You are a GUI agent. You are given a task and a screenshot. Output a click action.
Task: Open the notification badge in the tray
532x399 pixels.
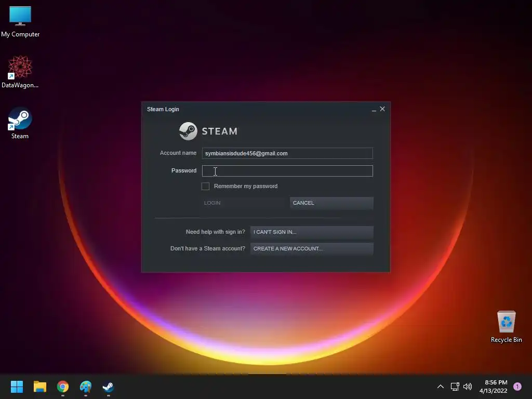[x=517, y=387]
